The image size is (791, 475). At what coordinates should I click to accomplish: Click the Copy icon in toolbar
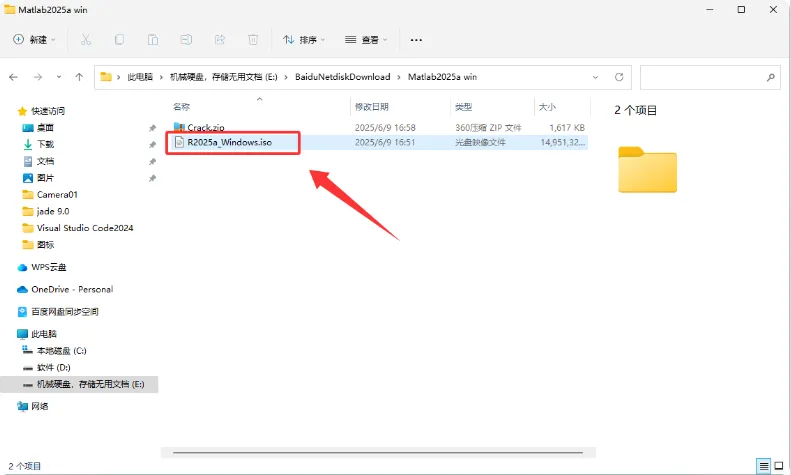pos(119,39)
